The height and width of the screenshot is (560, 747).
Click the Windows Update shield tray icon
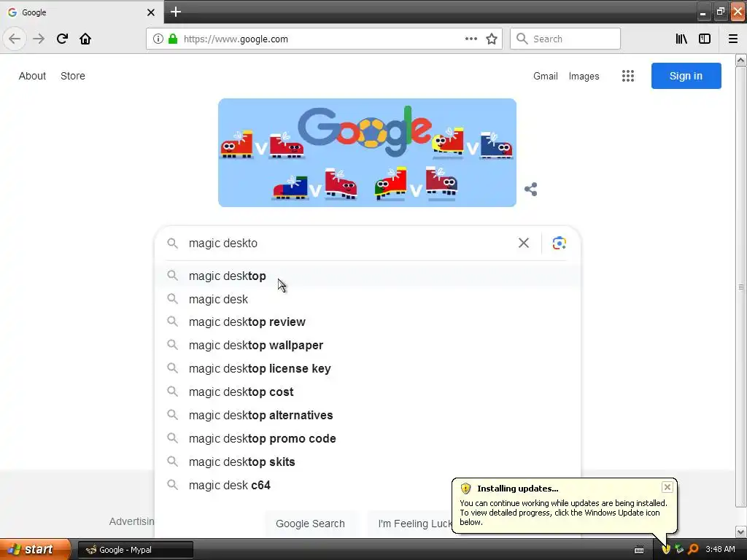pos(666,549)
